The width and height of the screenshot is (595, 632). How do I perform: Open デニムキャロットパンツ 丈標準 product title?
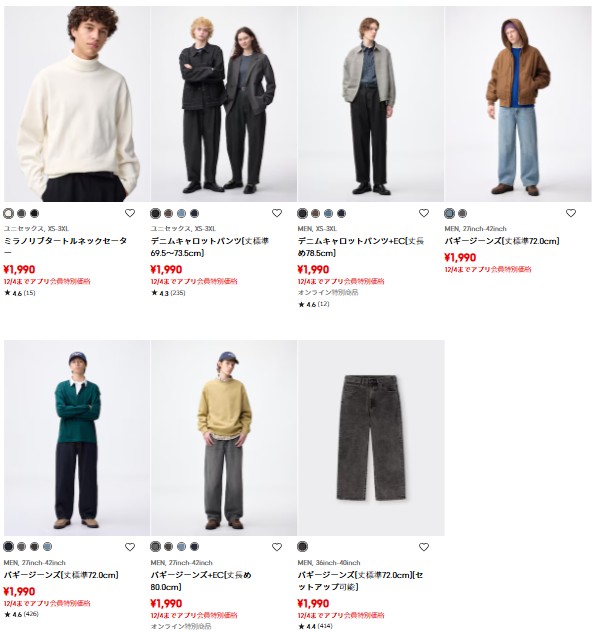pyautogui.click(x=210, y=247)
